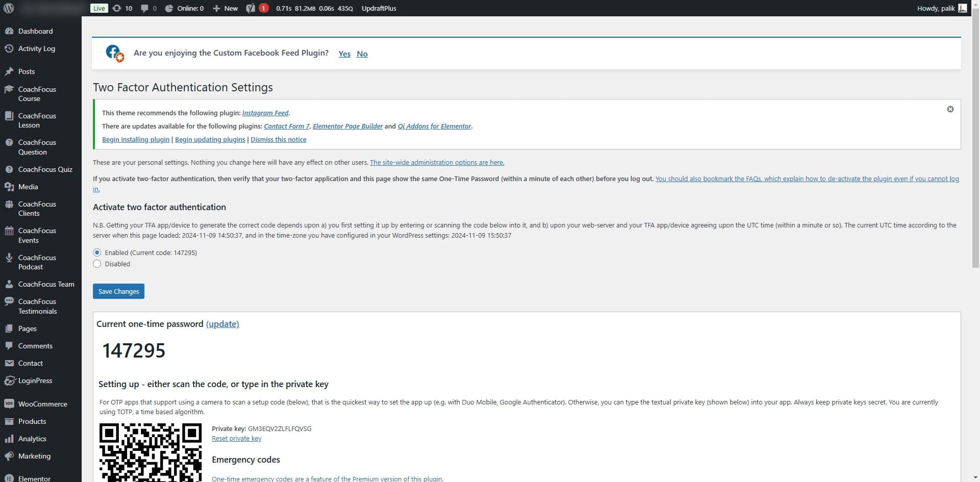Expand the WooCommerce sidebar menu
Image resolution: width=980 pixels, height=482 pixels.
42,404
